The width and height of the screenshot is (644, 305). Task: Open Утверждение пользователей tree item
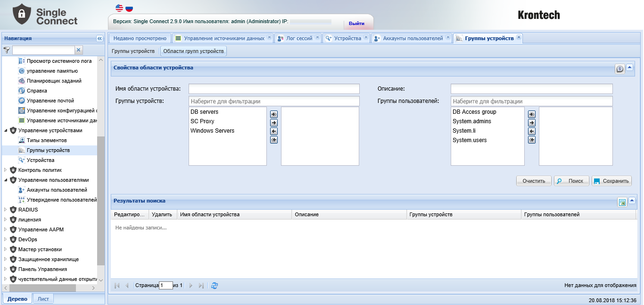click(x=62, y=200)
